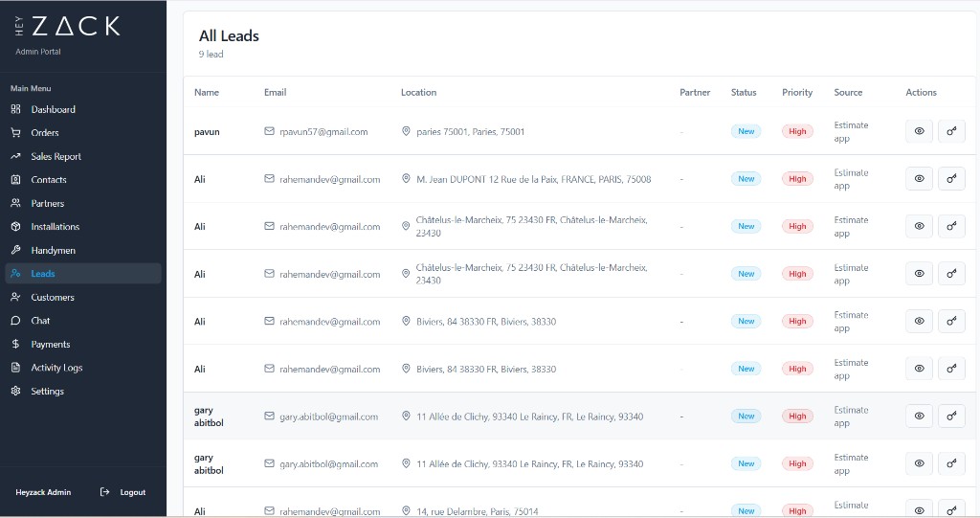Click High badge in M. Jean DUPONT row
The image size is (980, 518).
tap(797, 179)
